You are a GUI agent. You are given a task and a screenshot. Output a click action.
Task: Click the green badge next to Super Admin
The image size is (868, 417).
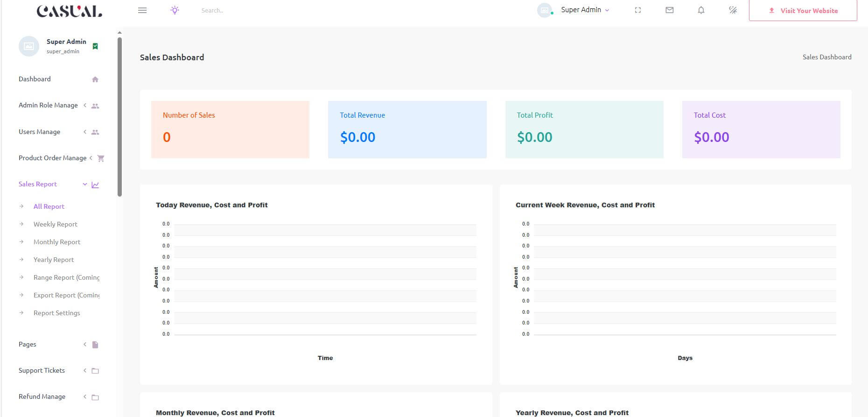tap(95, 46)
